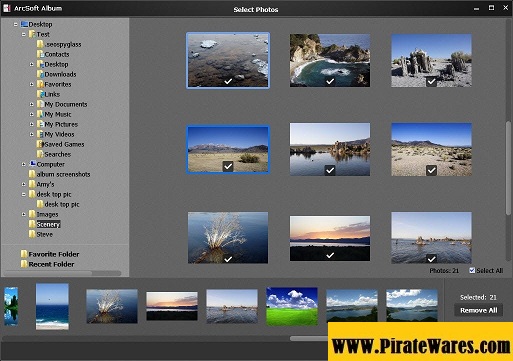513x361 pixels.
Task: Open the album screenshots folder label
Action: pyautogui.click(x=63, y=174)
